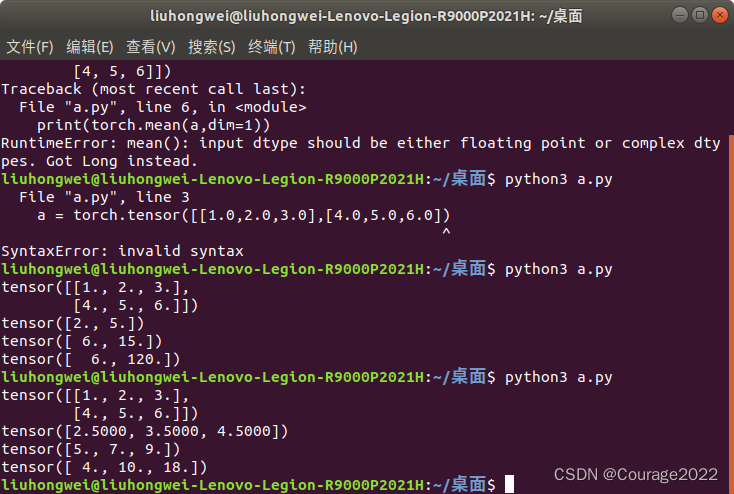Click the 'print(torch.mean(a,dim=1))' line
The image size is (734, 494).
(154, 125)
